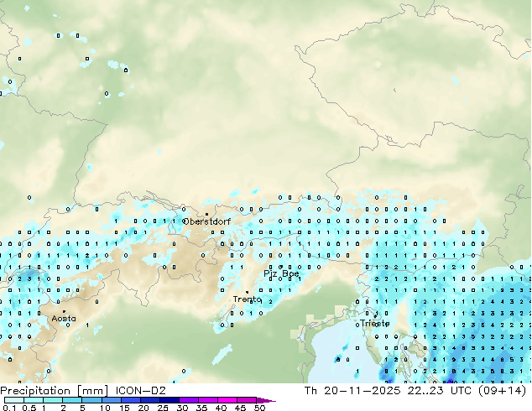Click the black marker dot above Oberstdorf
Screen dimensions: 532x411
206,215
